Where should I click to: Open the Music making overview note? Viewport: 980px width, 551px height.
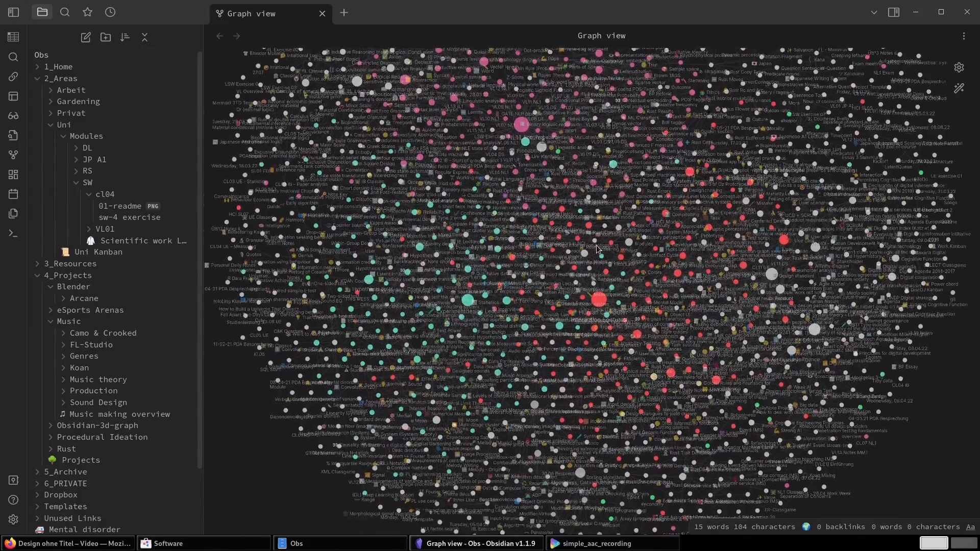pos(119,414)
